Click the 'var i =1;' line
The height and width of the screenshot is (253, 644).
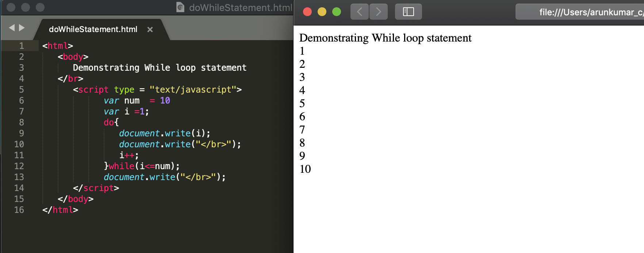point(126,112)
